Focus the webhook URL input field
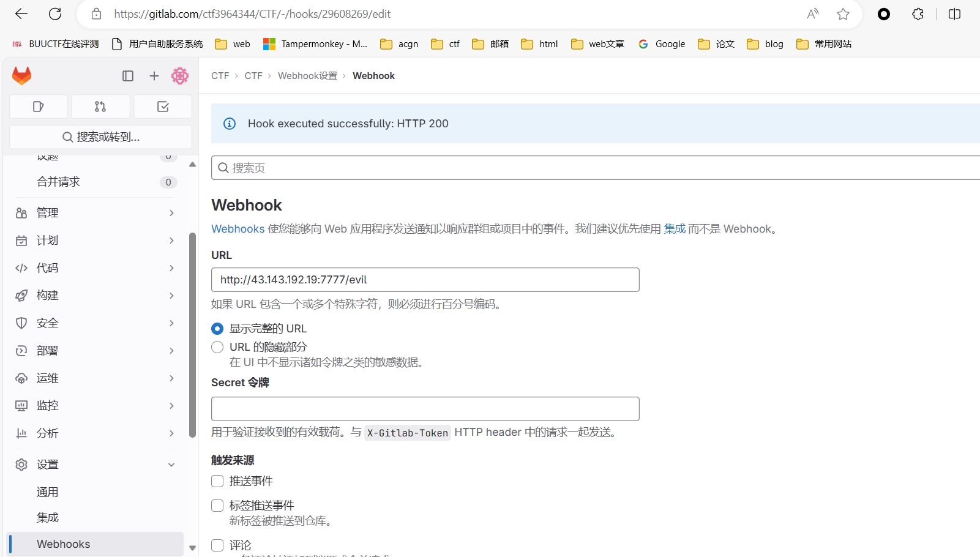The image size is (980, 557). (425, 280)
